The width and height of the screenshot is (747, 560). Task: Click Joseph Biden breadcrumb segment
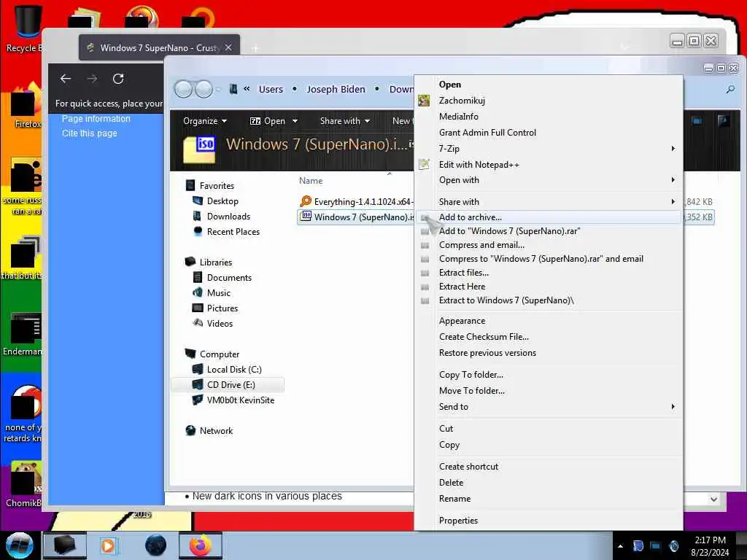336,89
